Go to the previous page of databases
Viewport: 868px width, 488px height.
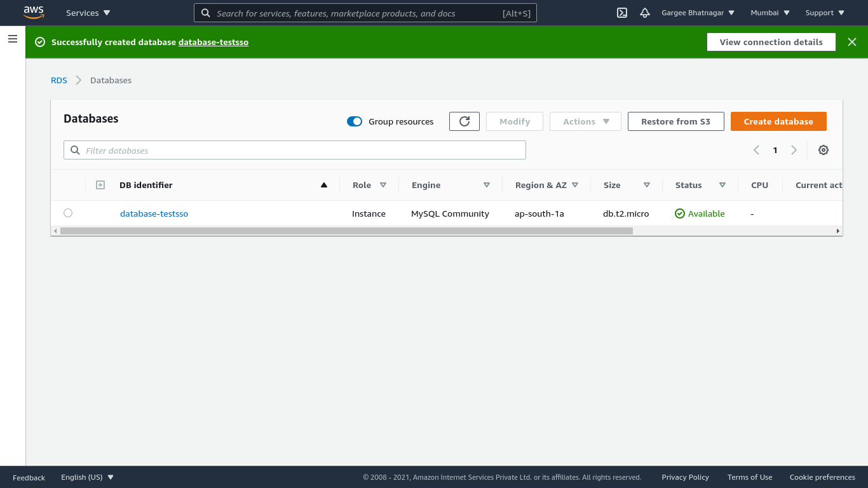(756, 150)
